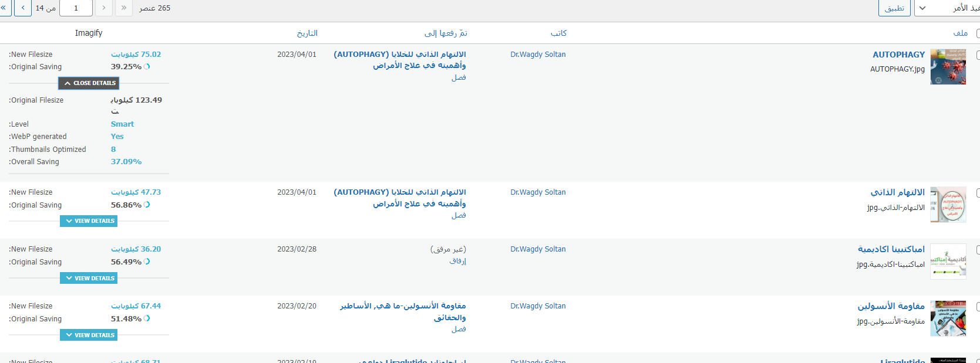Click the saving chart icon beside 56.49%
The width and height of the screenshot is (980, 363).
tap(147, 262)
